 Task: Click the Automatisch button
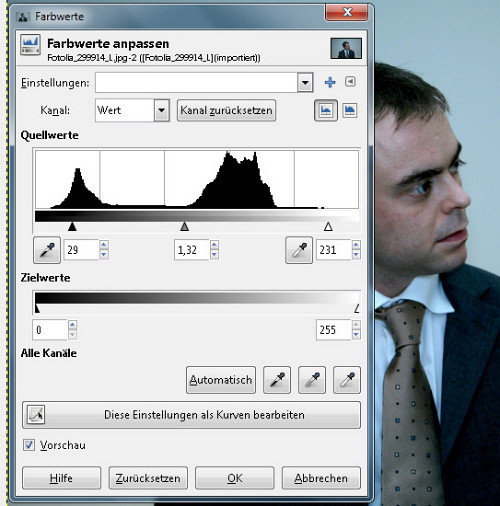coord(221,380)
